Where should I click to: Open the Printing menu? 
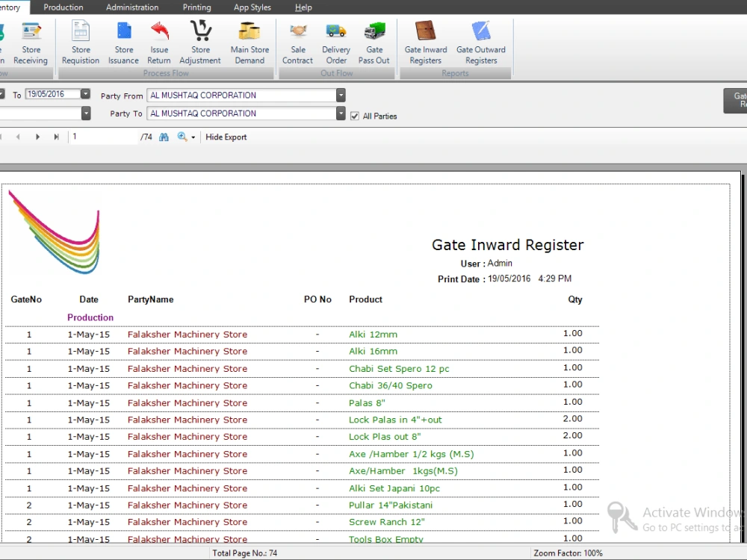[196, 7]
